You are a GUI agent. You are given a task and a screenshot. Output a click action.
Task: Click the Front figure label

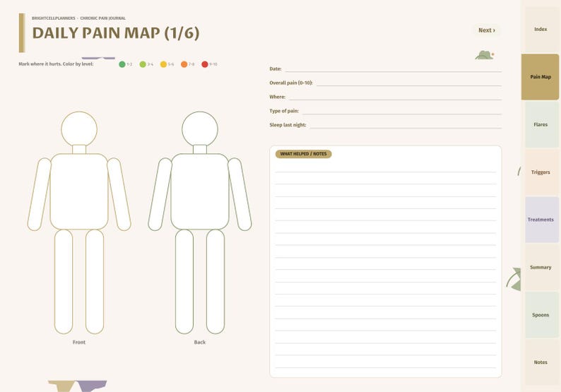click(79, 343)
